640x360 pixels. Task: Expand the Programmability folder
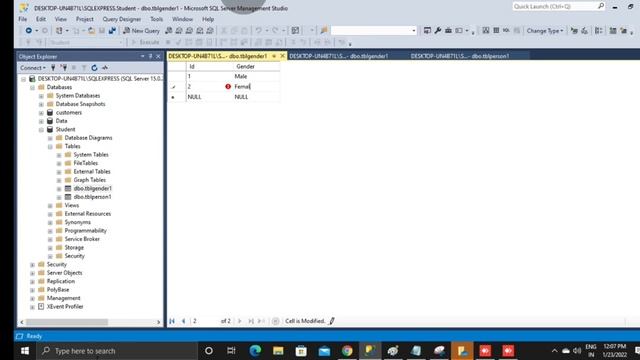pyautogui.click(x=50, y=231)
